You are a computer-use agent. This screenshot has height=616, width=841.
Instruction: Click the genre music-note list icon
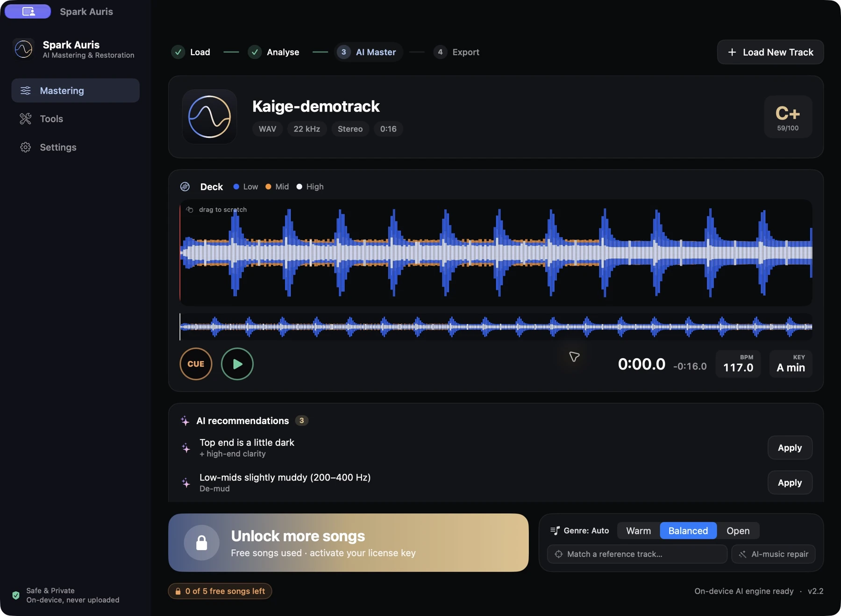point(555,531)
